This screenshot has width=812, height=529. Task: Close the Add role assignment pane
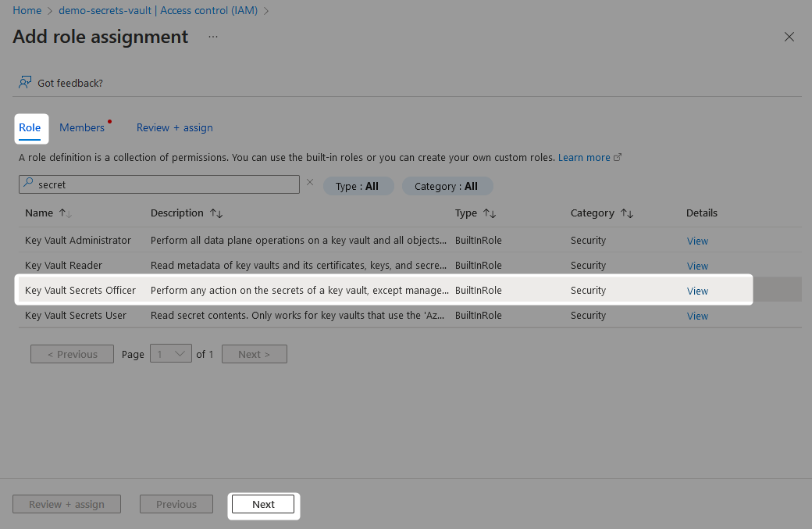click(x=789, y=37)
